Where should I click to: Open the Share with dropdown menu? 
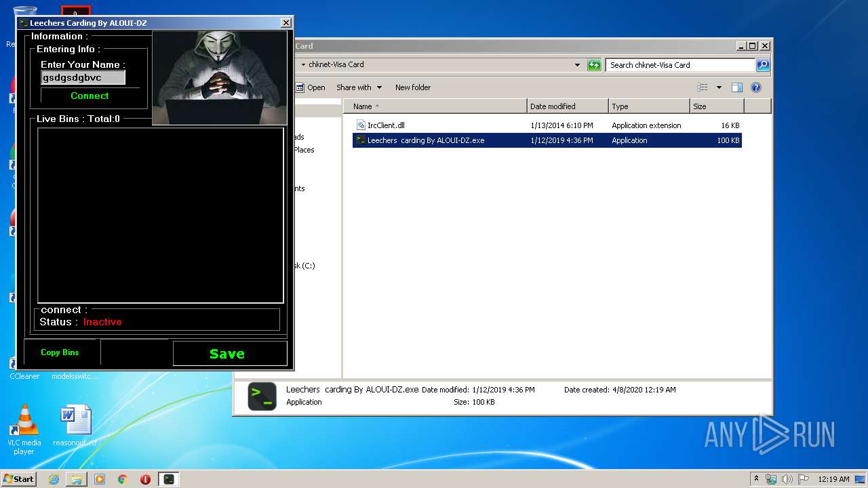359,87
